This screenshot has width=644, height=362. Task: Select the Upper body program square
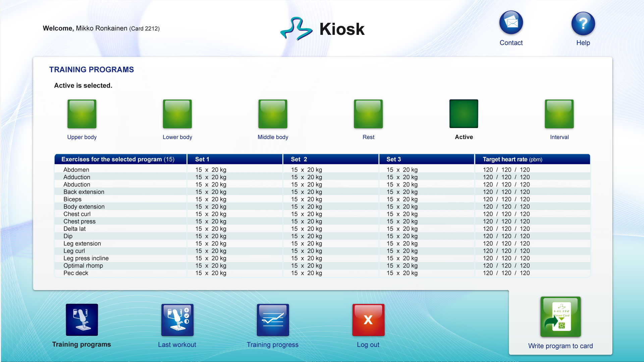[82, 114]
